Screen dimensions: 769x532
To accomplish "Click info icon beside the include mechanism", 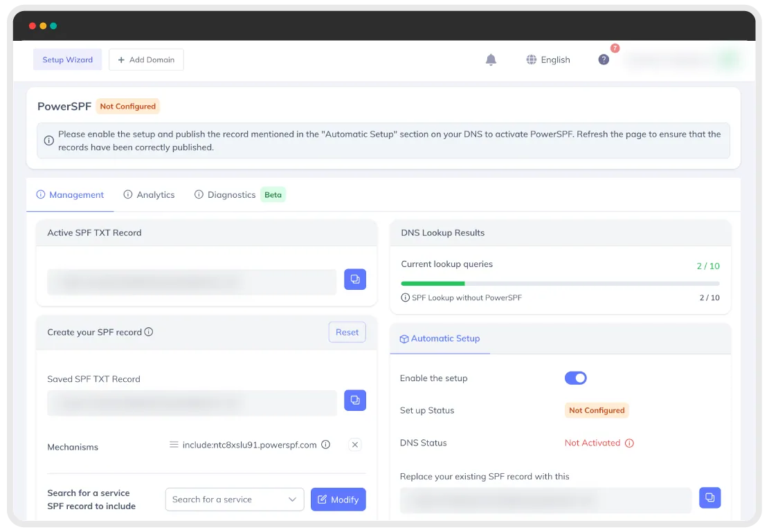I will coord(325,445).
